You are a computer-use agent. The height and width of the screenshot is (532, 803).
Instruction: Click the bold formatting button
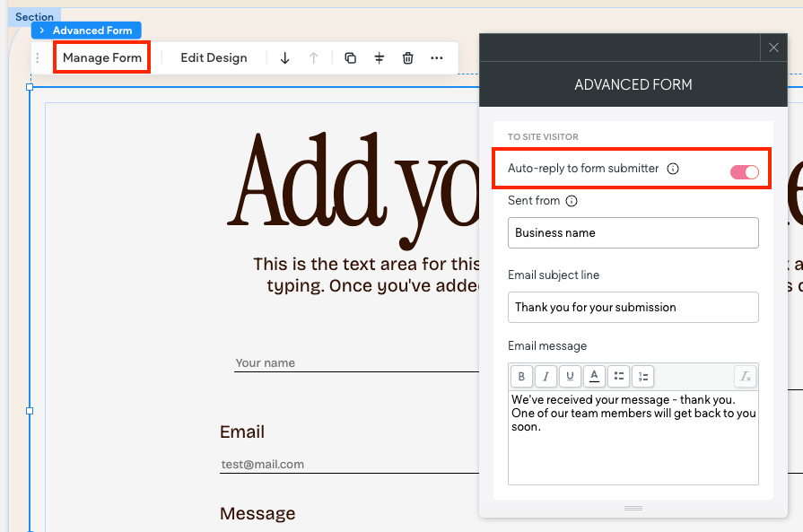pyautogui.click(x=521, y=376)
